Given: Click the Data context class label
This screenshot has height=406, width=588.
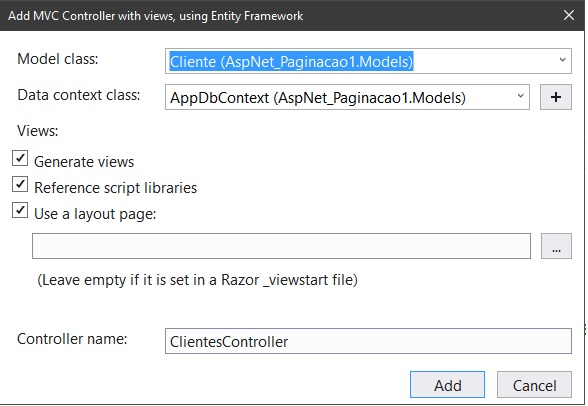Looking at the screenshot, I should coord(79,95).
